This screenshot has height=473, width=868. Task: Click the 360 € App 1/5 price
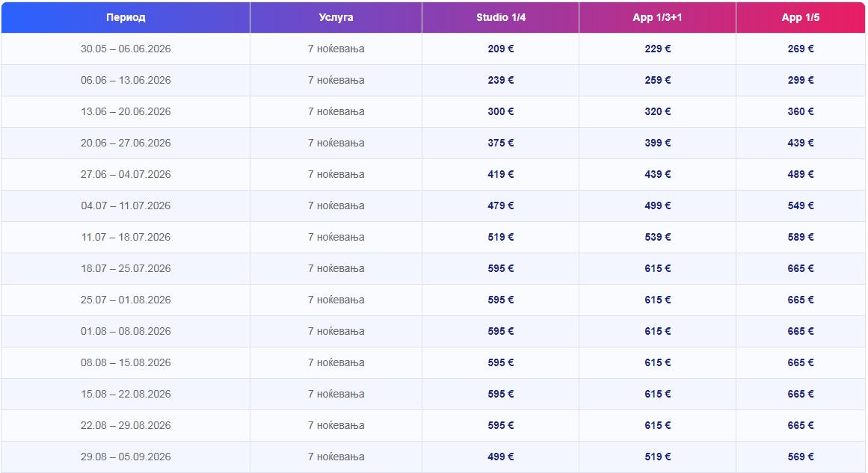coord(800,111)
